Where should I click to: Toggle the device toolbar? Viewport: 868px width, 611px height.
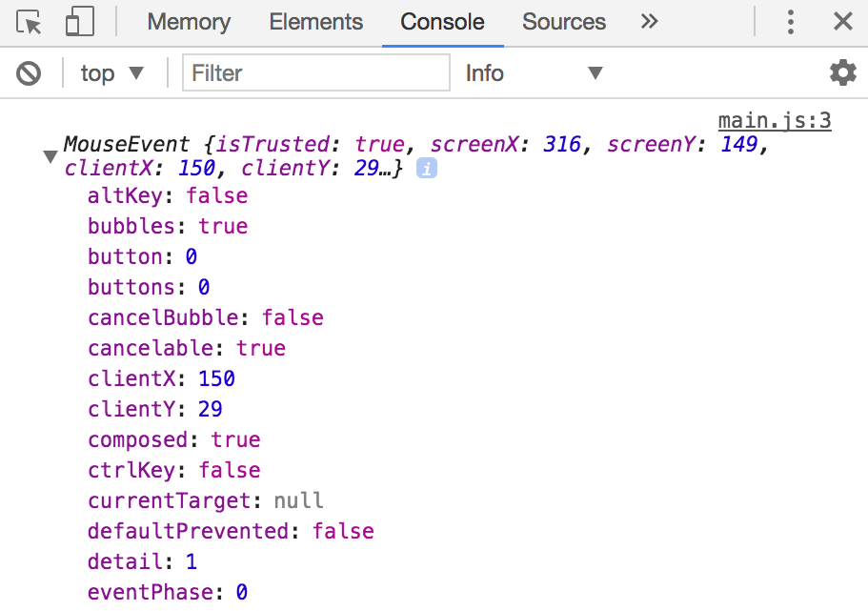click(79, 22)
